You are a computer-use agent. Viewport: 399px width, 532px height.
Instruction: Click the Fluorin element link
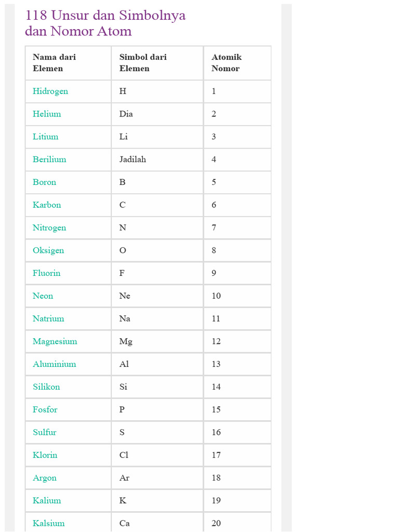(46, 273)
